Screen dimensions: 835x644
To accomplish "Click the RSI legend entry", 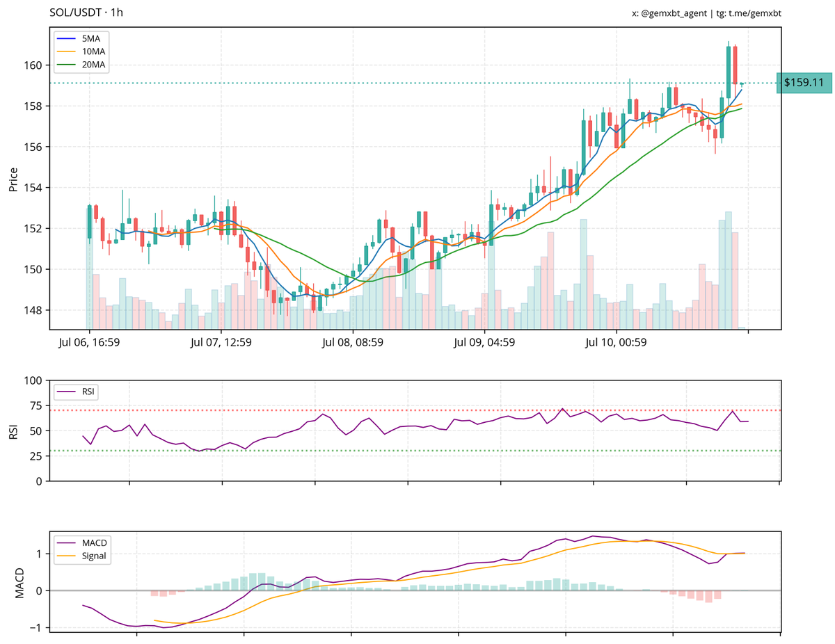I will (77, 392).
